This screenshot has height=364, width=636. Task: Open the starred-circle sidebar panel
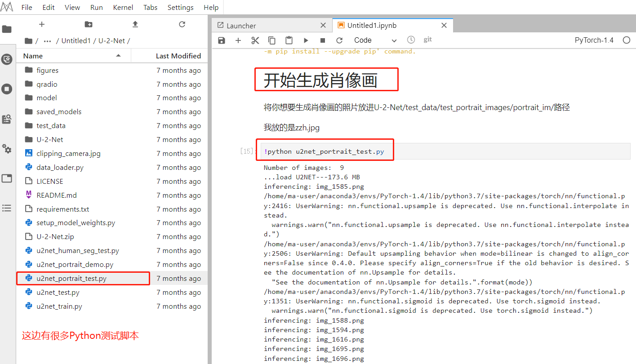click(x=7, y=59)
